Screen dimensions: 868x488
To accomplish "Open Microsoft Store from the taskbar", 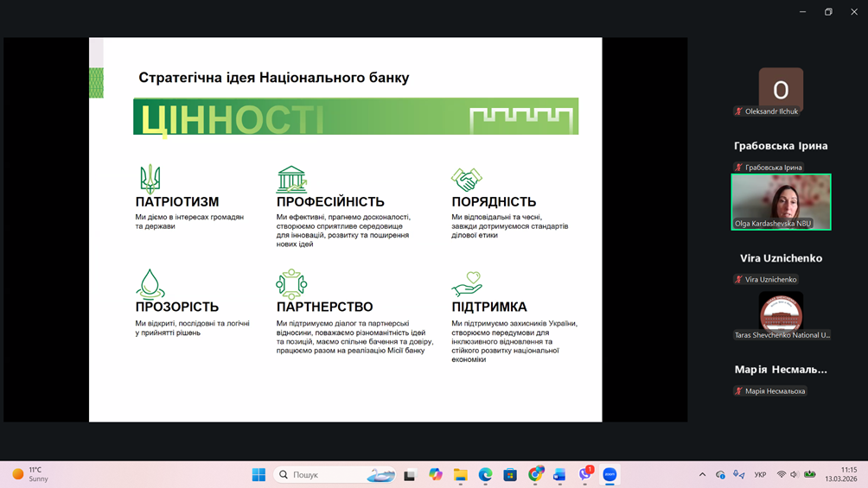I will pyautogui.click(x=510, y=474).
